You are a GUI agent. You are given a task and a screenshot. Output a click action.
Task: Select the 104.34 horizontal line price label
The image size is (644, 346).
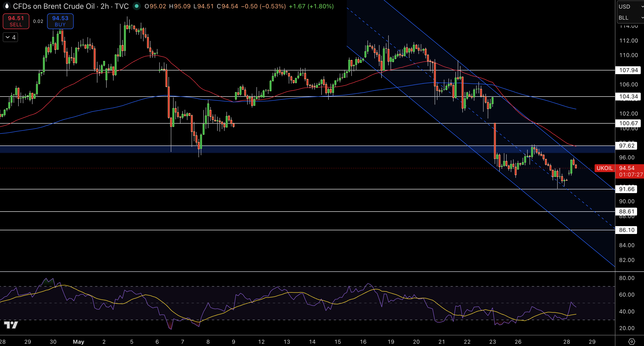[628, 96]
